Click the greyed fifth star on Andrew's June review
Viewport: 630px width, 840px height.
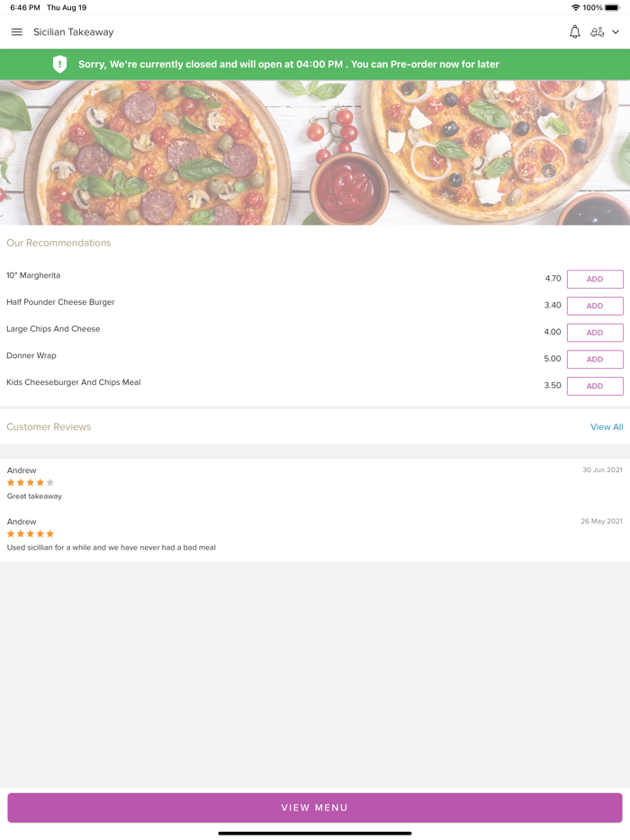pyautogui.click(x=50, y=482)
